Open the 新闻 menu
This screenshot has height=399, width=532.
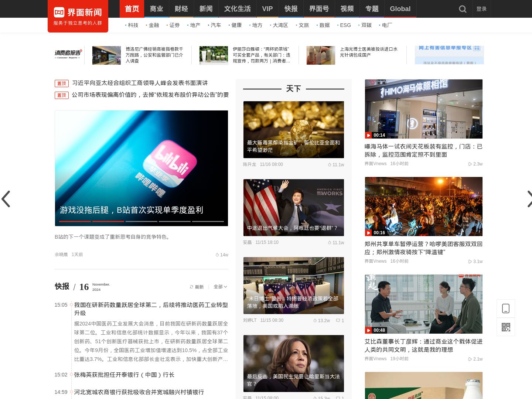(206, 9)
